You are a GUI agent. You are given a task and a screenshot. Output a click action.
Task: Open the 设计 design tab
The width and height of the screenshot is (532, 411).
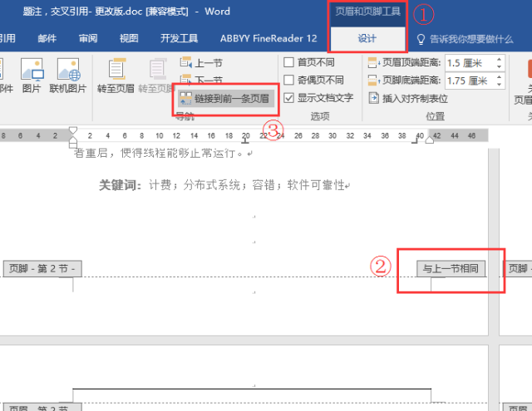(x=367, y=38)
